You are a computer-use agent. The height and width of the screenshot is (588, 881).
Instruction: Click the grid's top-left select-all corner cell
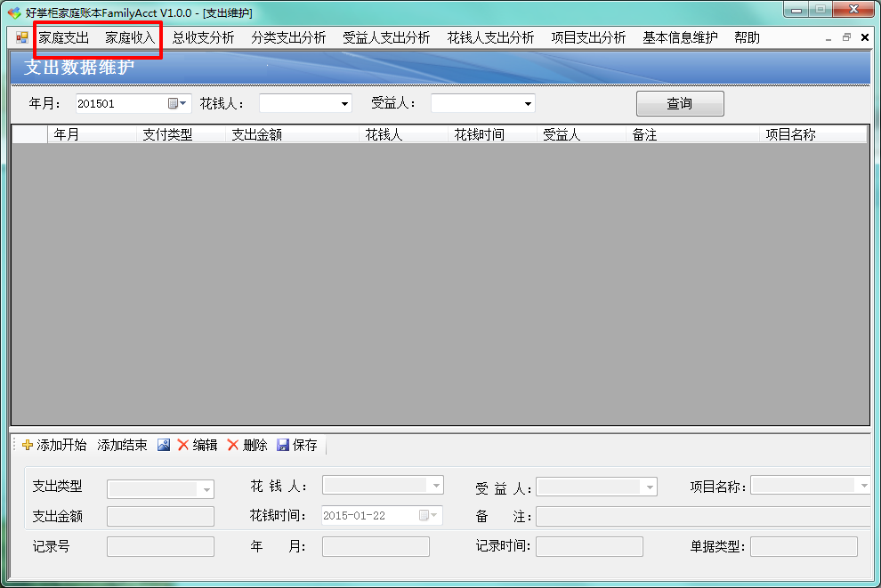[x=29, y=135]
